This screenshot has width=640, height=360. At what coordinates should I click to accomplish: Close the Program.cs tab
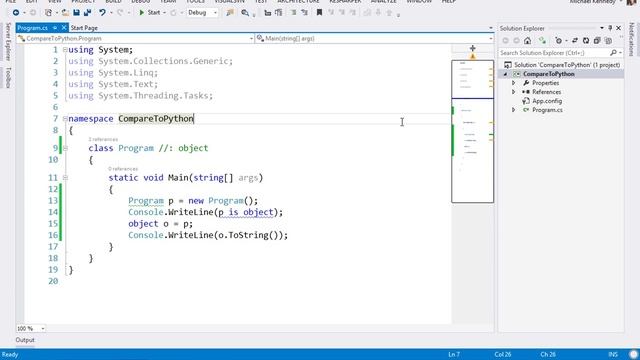point(64,28)
